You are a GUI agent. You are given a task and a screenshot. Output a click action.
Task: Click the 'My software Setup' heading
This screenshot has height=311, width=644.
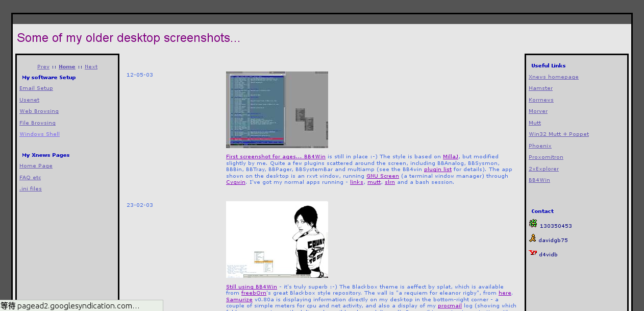click(48, 78)
